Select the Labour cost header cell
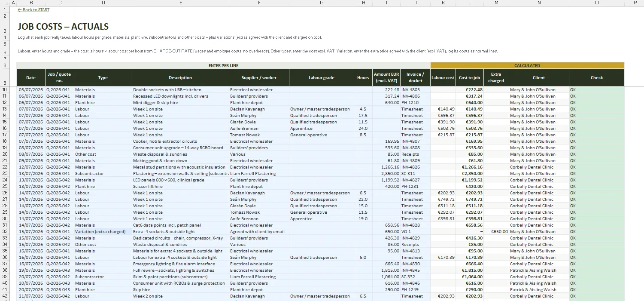 (x=443, y=78)
